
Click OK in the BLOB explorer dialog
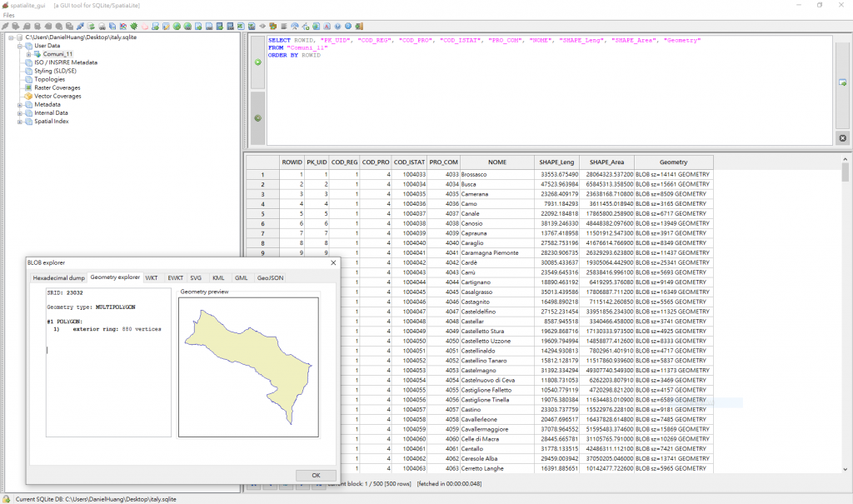point(316,475)
